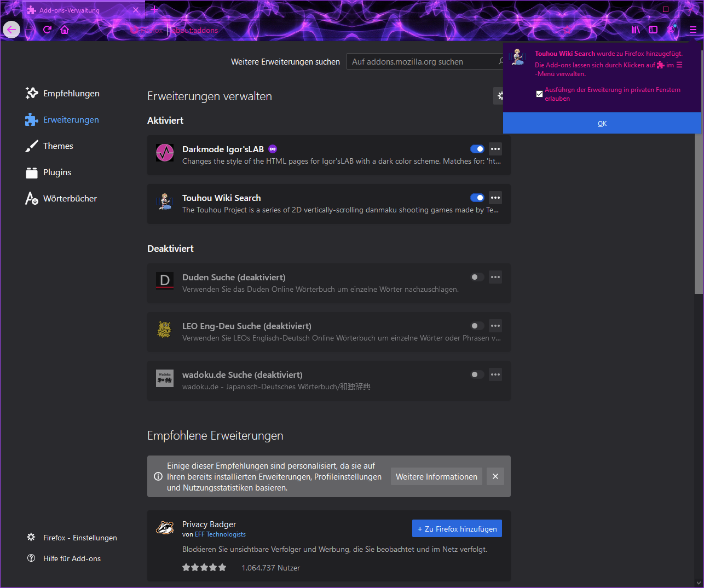Click the Wörterbücher letter icon

click(32, 198)
